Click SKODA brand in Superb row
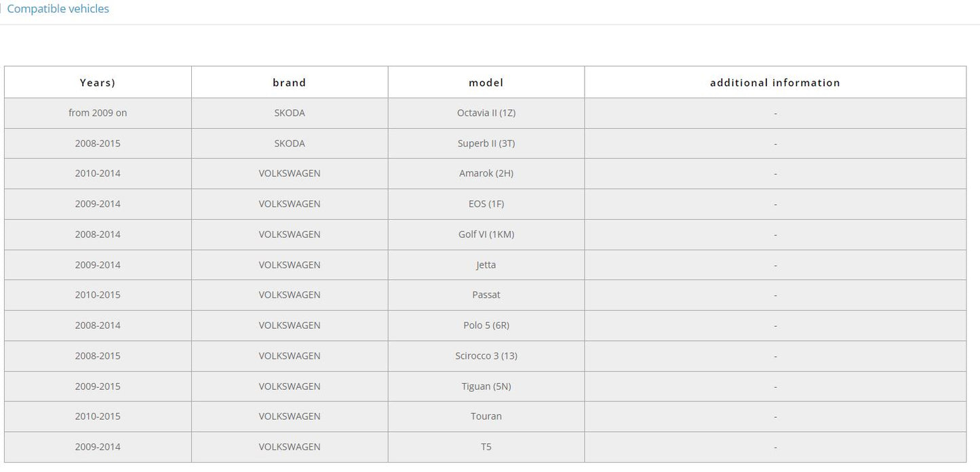The width and height of the screenshot is (980, 472). click(290, 144)
